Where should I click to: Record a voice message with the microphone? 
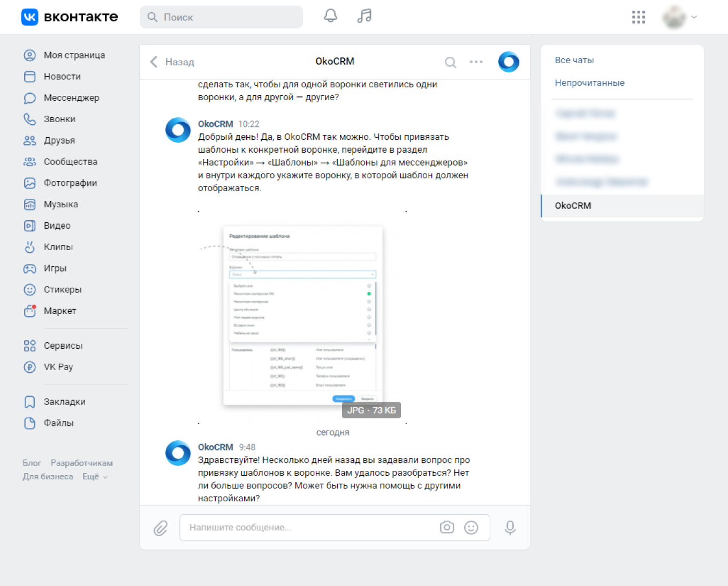(x=510, y=528)
